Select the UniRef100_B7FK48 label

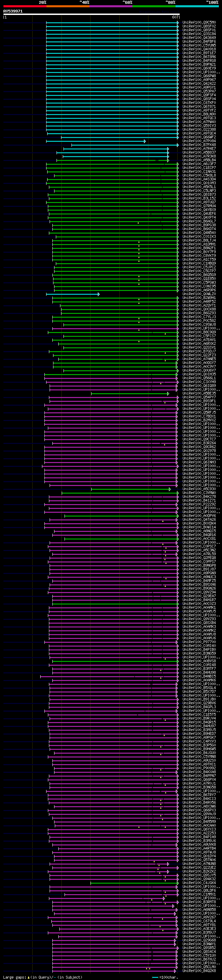[199, 145]
